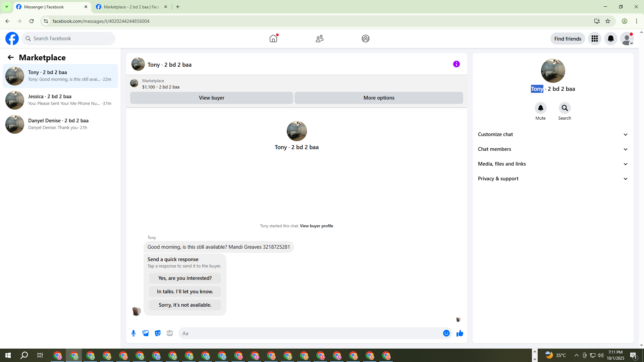
Task: Click the More options button
Action: [379, 98]
